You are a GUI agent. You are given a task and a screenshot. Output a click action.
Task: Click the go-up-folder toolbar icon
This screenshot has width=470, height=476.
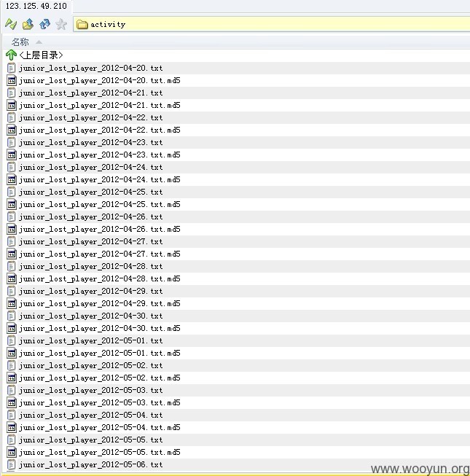(x=28, y=24)
